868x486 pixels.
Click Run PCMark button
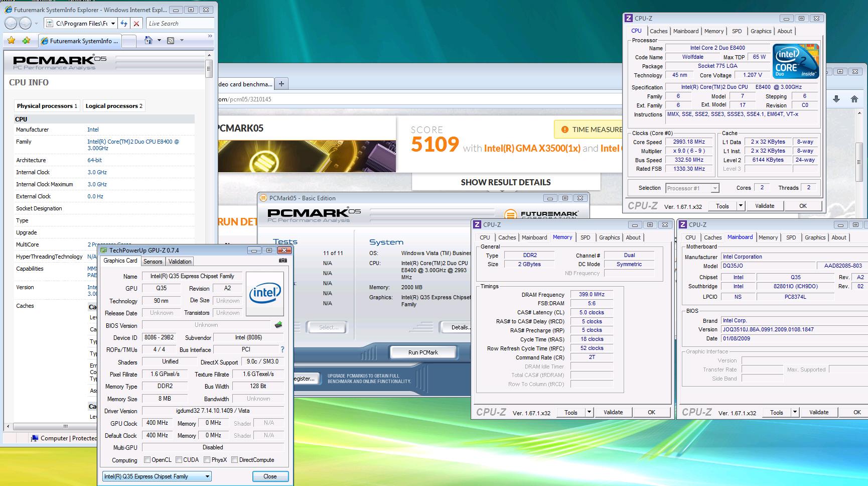pyautogui.click(x=423, y=352)
